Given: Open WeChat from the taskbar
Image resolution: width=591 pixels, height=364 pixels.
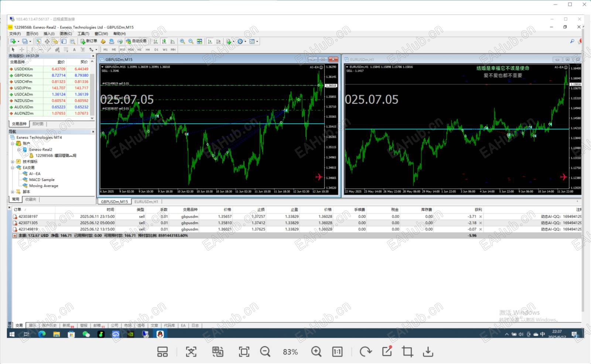Looking at the screenshot, I should tap(86, 334).
